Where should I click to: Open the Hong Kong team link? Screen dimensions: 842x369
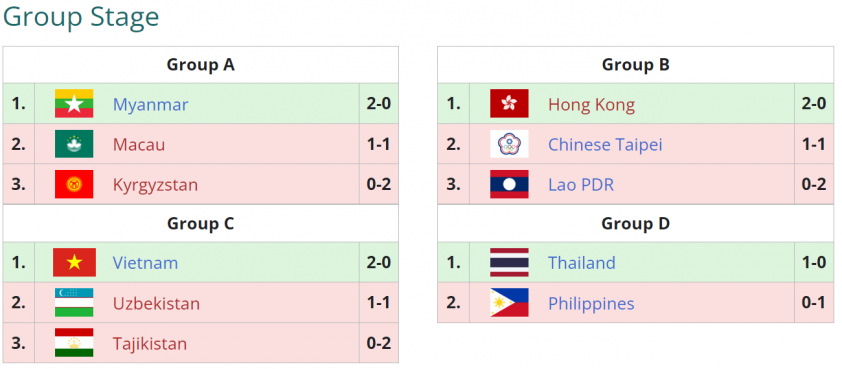[591, 104]
